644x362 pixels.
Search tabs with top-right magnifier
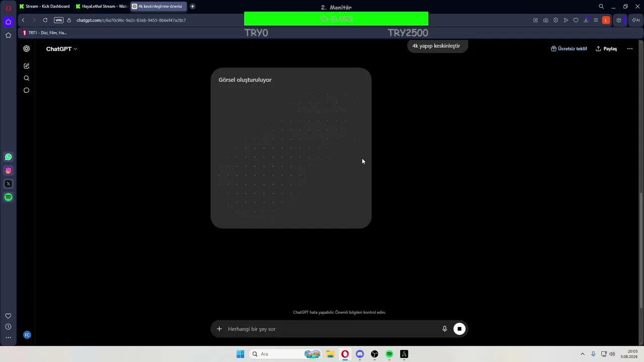pos(601,7)
